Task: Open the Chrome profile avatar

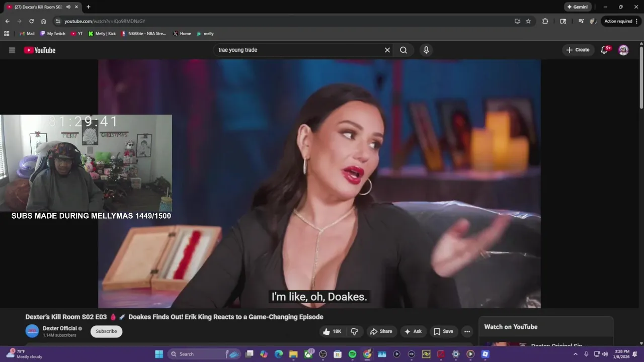Action: [593, 21]
